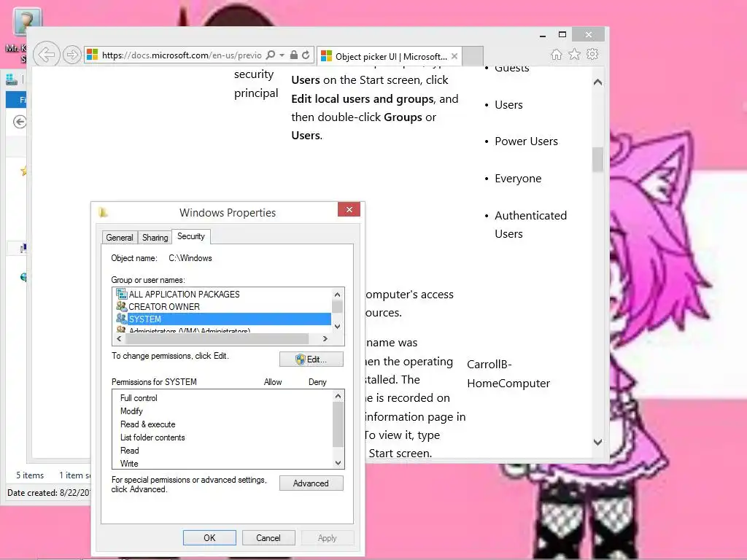Open desktop user icon at top-left

[x=27, y=21]
